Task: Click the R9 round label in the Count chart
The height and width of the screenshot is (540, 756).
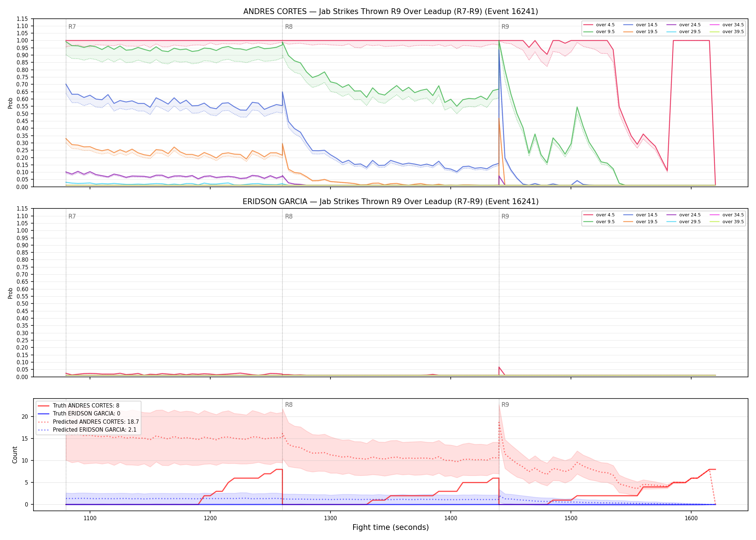Action: pyautogui.click(x=505, y=405)
